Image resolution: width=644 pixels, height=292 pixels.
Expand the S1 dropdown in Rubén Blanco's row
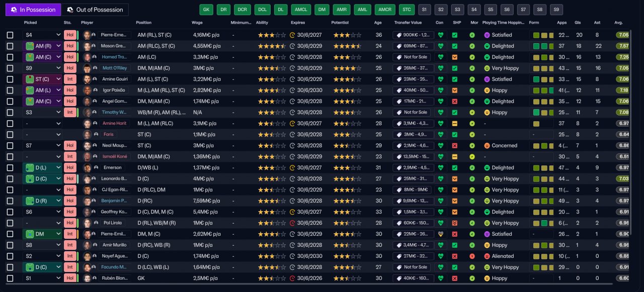pos(42,278)
